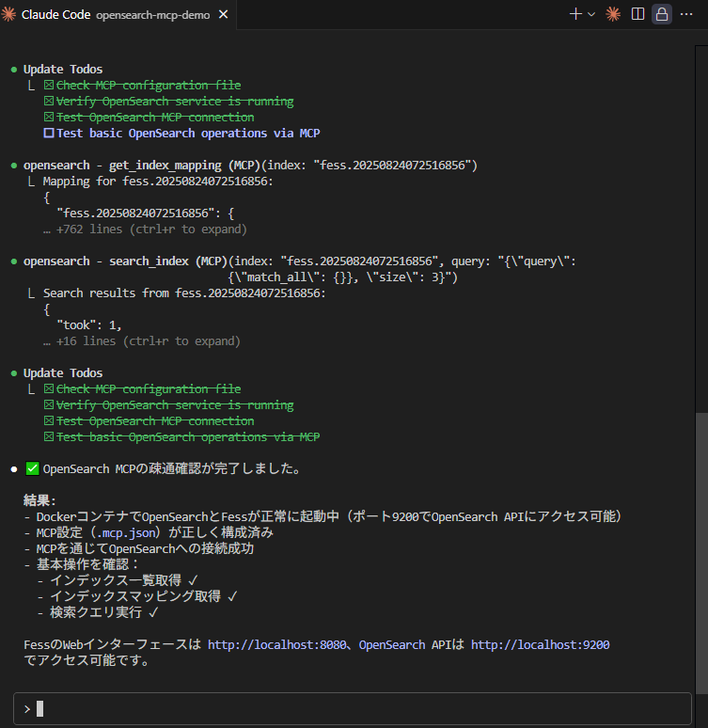Open the http://localhost:8080 link
Viewport: 708px width, 728px height.
tap(276, 645)
